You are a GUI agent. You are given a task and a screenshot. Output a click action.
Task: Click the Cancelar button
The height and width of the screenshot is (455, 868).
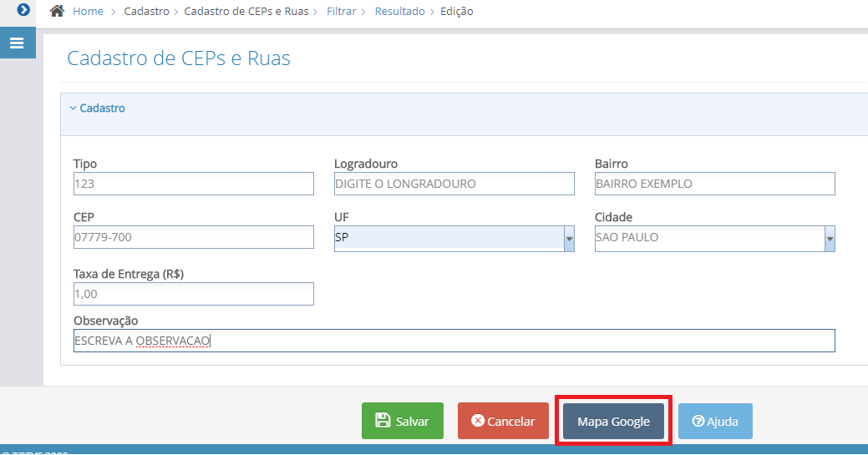click(503, 421)
